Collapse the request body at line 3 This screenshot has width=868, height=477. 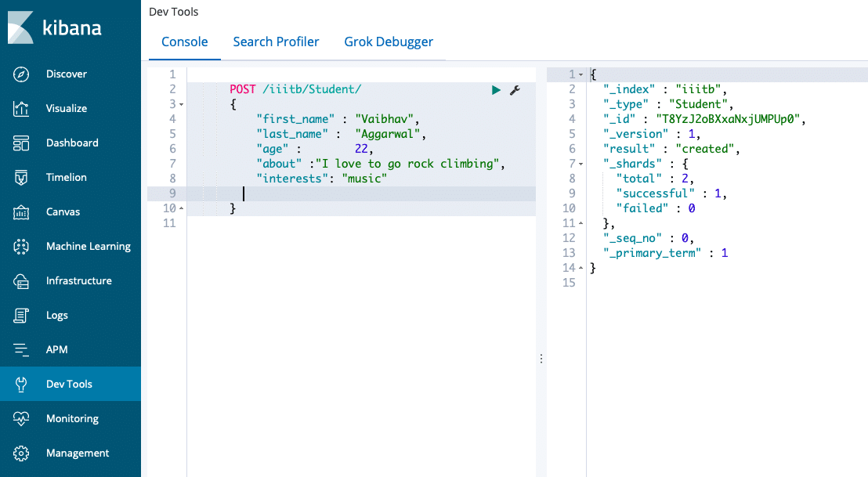[182, 104]
